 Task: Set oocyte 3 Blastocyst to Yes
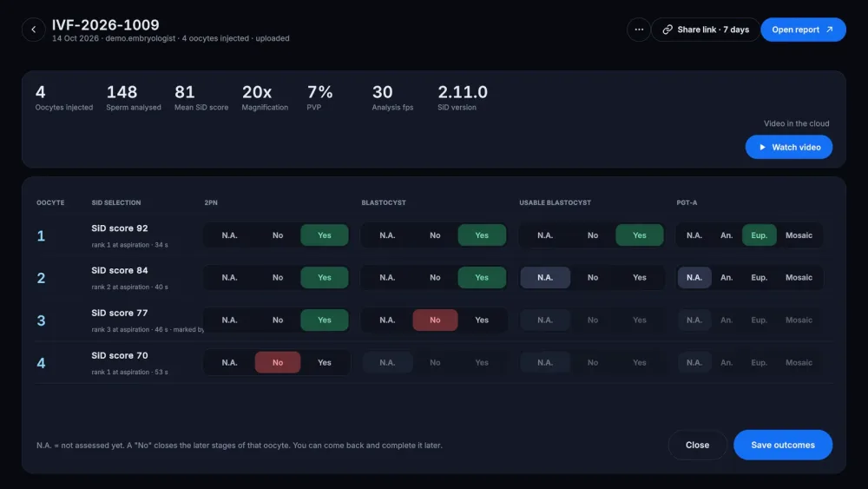pos(482,320)
